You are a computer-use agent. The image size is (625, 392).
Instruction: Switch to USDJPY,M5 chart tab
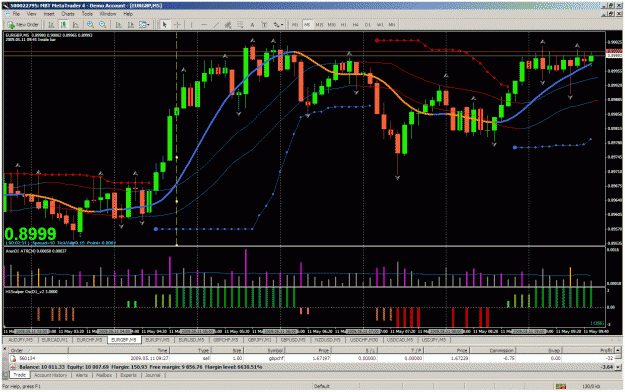point(434,340)
